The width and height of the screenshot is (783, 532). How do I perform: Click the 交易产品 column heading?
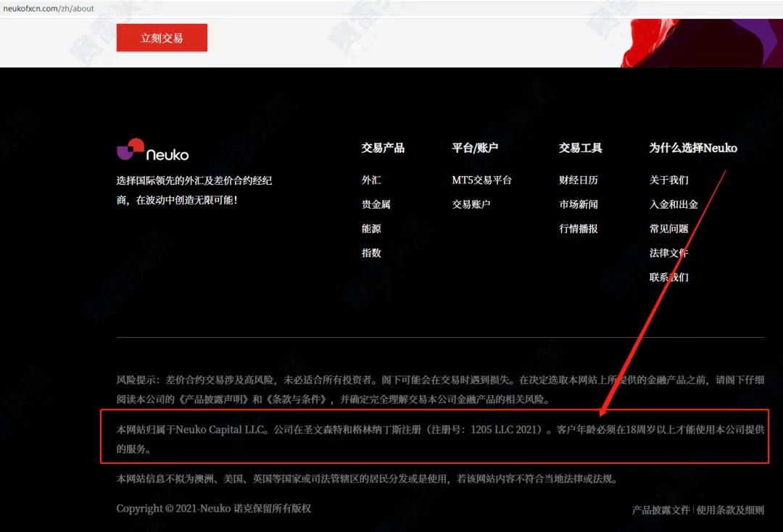coord(383,148)
